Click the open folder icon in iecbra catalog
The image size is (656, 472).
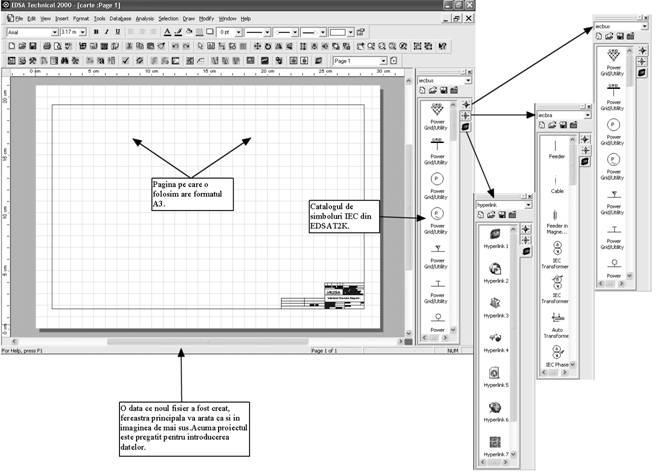[553, 127]
